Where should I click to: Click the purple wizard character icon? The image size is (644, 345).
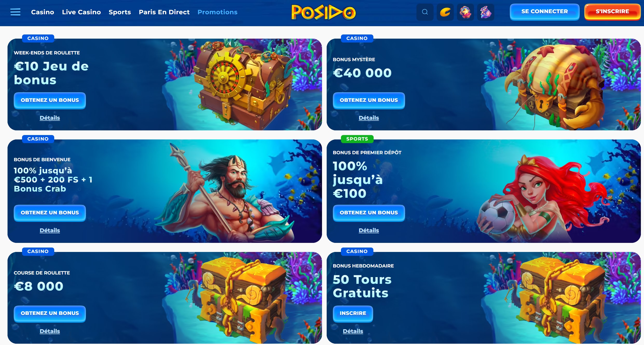[485, 12]
